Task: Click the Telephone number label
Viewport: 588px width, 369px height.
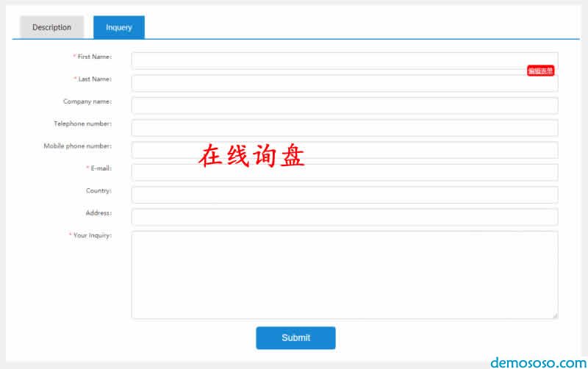Action: point(83,123)
